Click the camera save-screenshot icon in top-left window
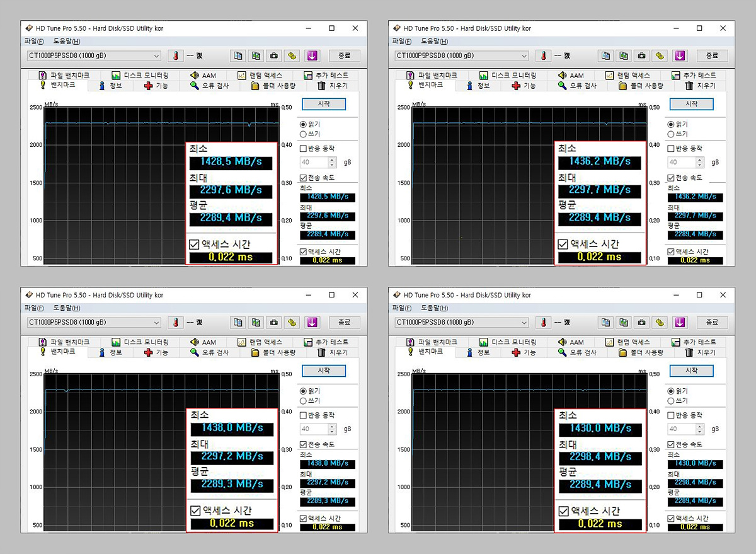 click(x=274, y=55)
